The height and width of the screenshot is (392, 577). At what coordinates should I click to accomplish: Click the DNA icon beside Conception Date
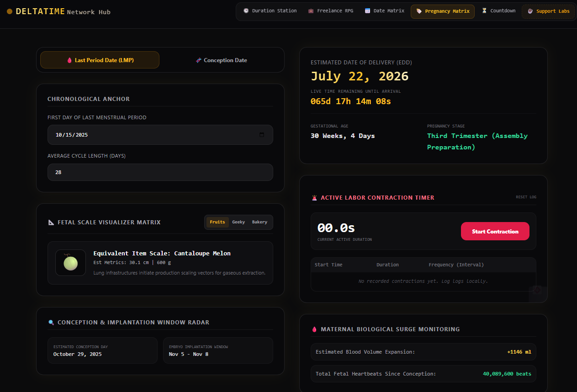click(198, 60)
